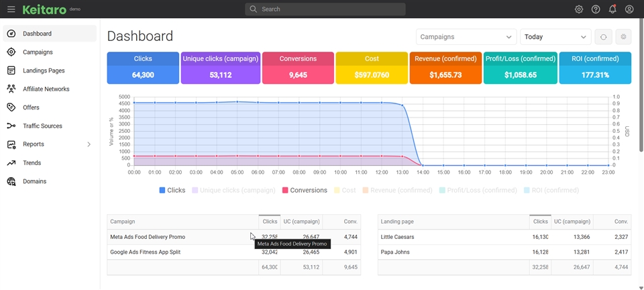Open user profile icon
The height and width of the screenshot is (290, 644).
(629, 9)
